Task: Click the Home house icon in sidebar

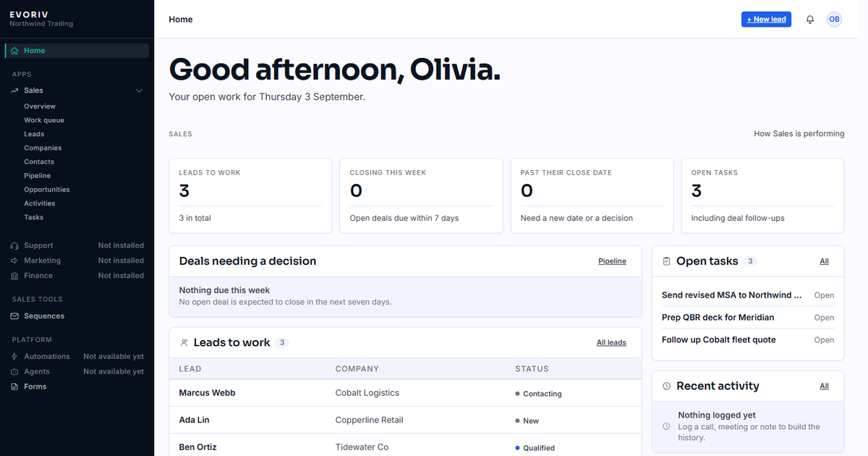Action: coord(14,51)
